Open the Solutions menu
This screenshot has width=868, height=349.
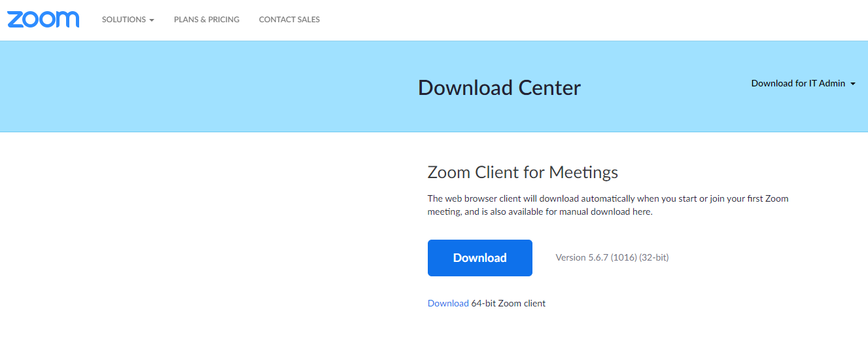[x=124, y=20]
